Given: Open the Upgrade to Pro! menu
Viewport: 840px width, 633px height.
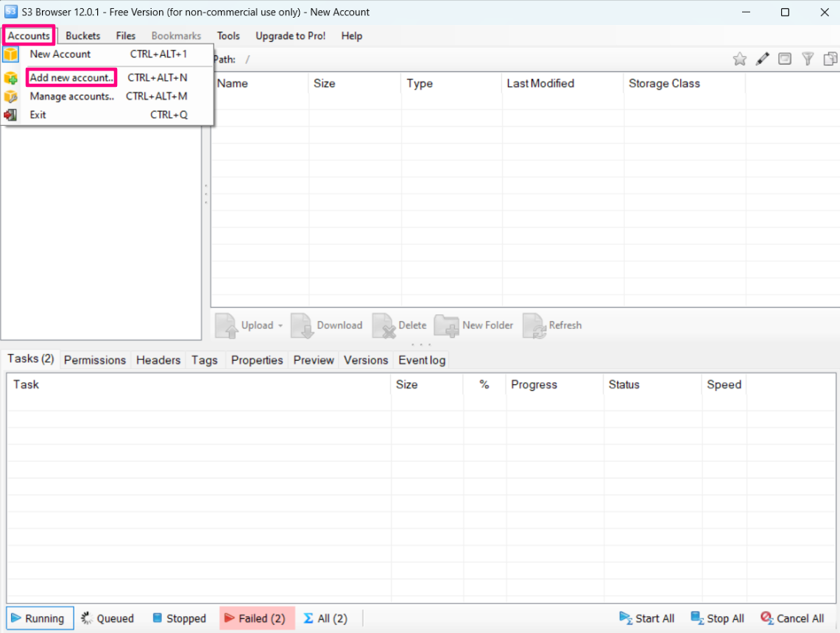Looking at the screenshot, I should [290, 36].
